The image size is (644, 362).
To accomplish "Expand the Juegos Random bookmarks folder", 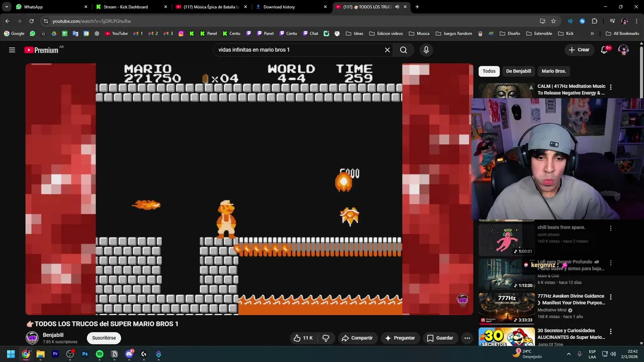I will pos(453,34).
